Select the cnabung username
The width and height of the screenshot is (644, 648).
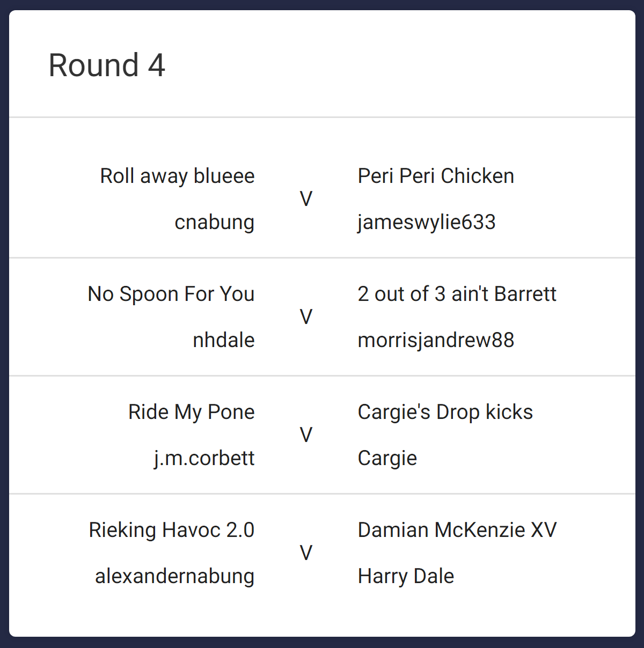[x=215, y=223]
